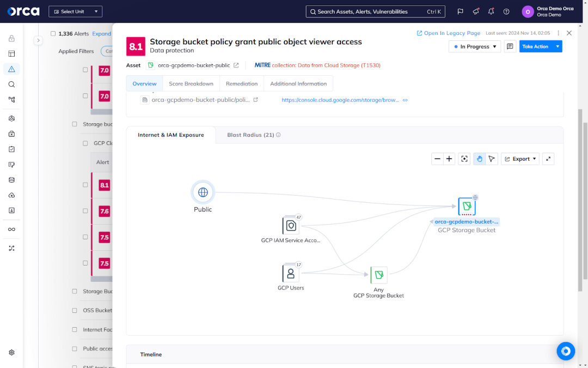
Task: Zoom in the exposure graph
Action: click(449, 159)
